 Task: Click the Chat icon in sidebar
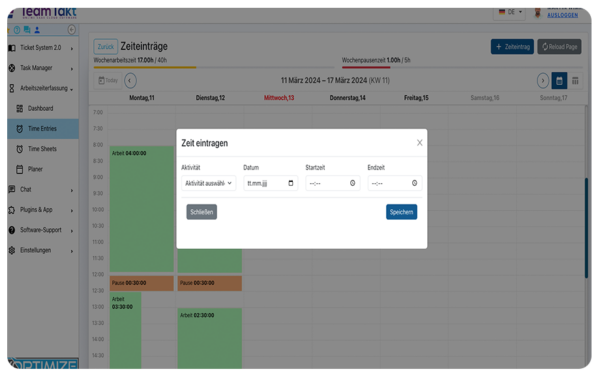[12, 189]
